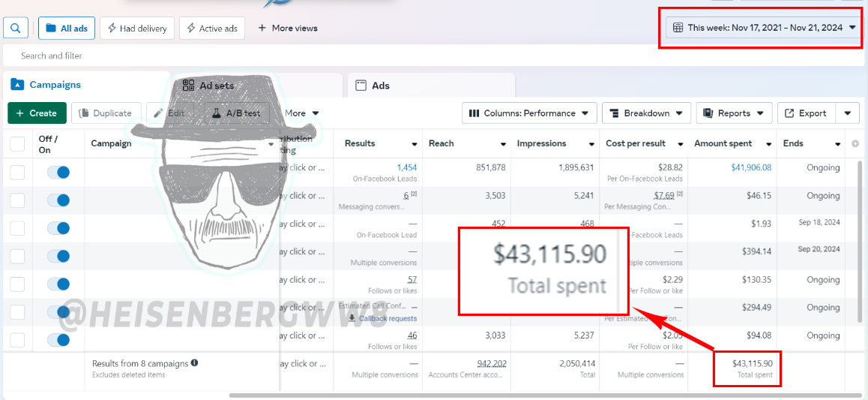
Task: Click the green Create button
Action: click(37, 113)
